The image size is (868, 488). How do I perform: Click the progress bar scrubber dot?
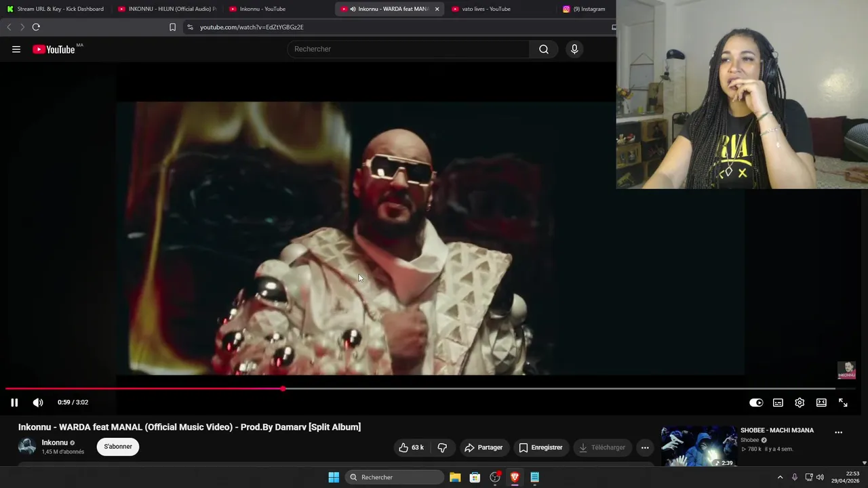coord(283,389)
